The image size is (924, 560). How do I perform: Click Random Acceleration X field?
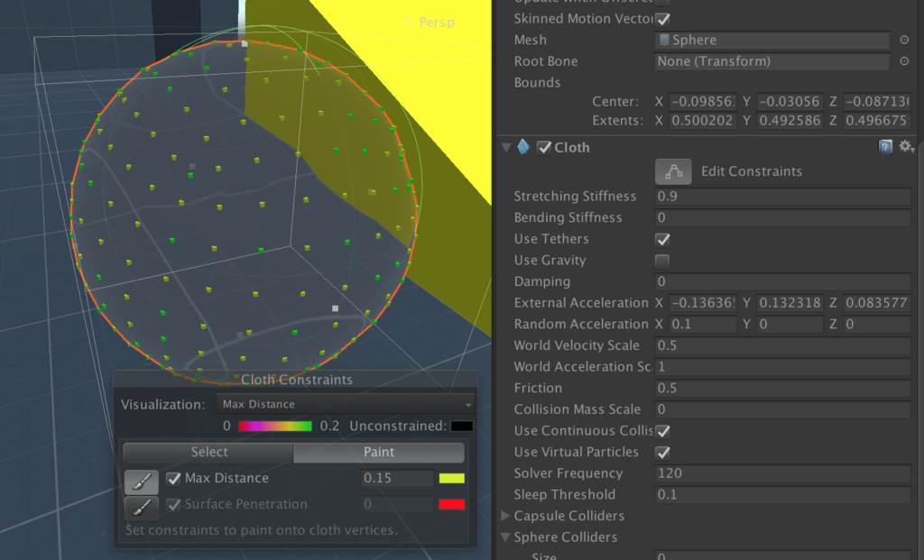[702, 324]
